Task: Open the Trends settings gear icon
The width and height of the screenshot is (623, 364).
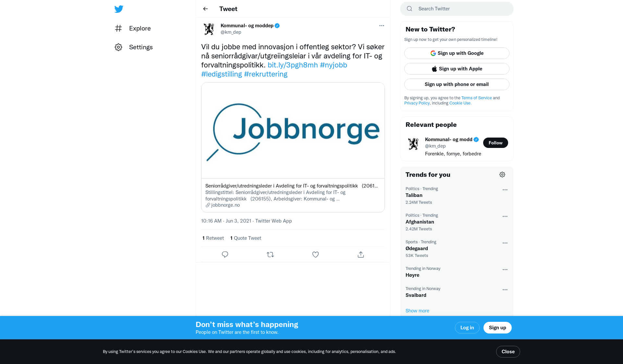Action: (502, 175)
